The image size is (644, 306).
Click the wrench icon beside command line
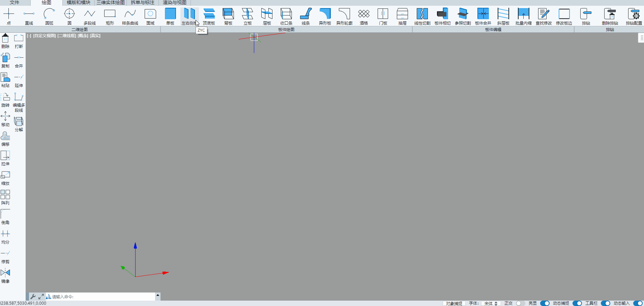pyautogui.click(x=33, y=297)
